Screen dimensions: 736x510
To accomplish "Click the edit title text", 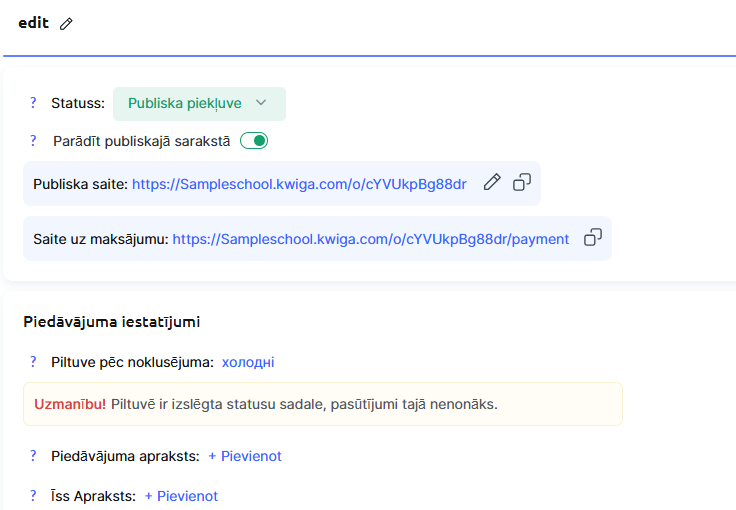I will [34, 23].
